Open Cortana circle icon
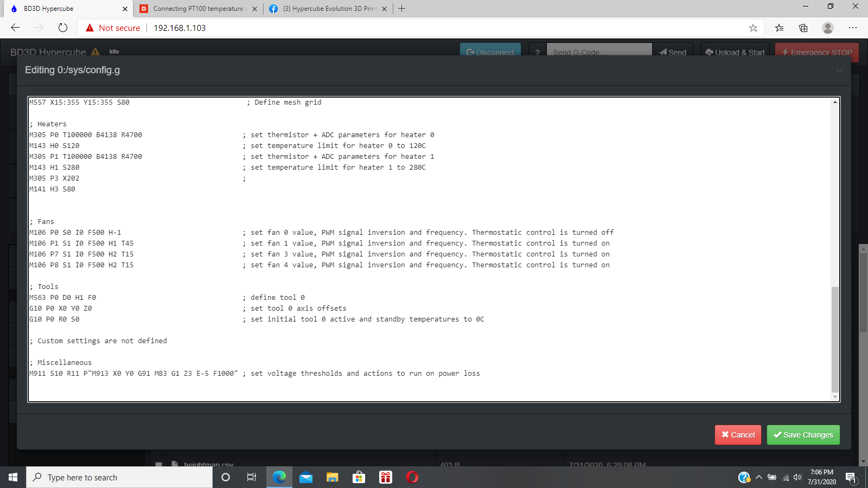The width and height of the screenshot is (868, 488). (x=226, y=477)
